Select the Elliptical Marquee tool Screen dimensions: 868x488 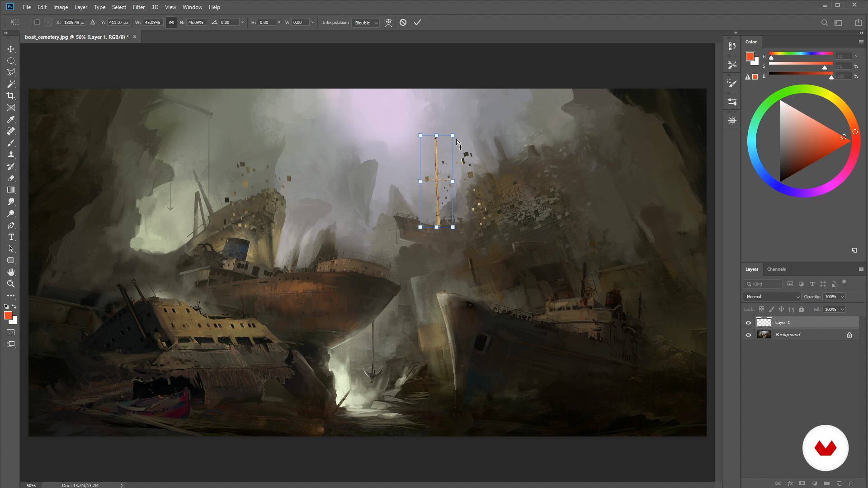[x=11, y=61]
